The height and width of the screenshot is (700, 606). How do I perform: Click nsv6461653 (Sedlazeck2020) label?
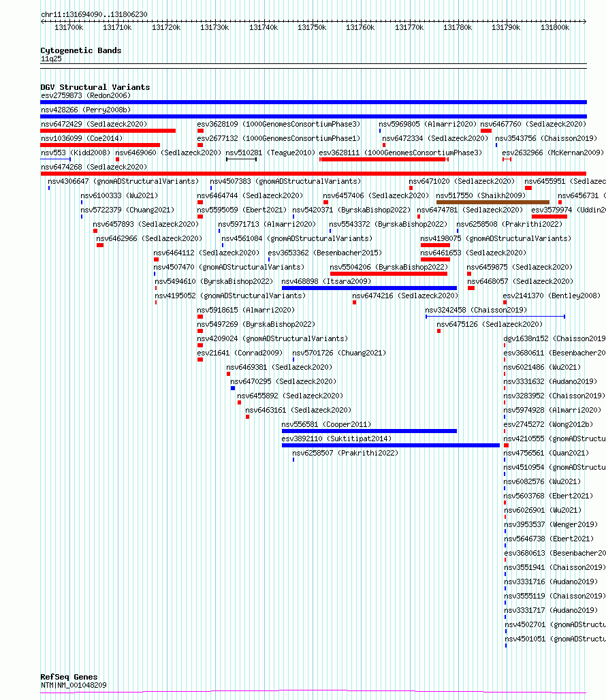tap(473, 253)
